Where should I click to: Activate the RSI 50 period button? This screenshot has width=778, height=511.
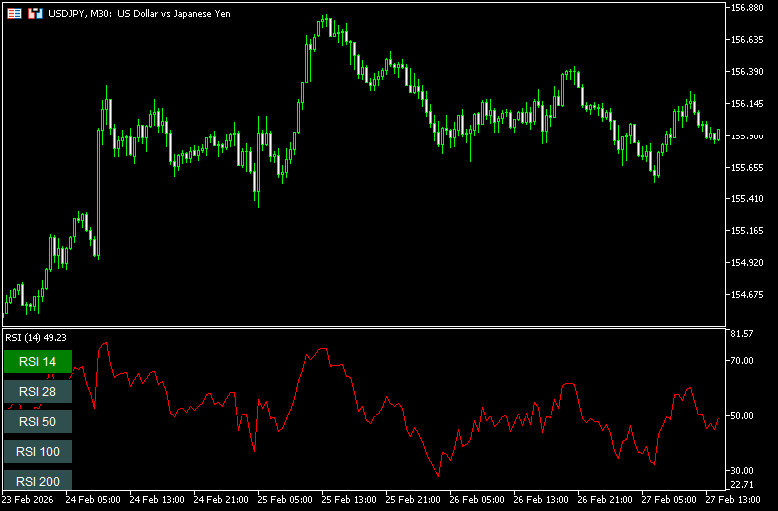[x=38, y=421]
